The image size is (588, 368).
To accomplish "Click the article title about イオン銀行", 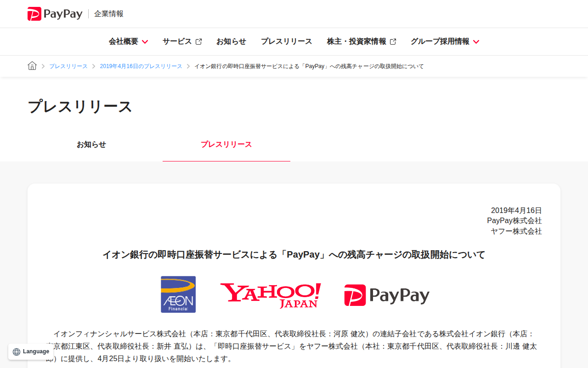I will (294, 254).
